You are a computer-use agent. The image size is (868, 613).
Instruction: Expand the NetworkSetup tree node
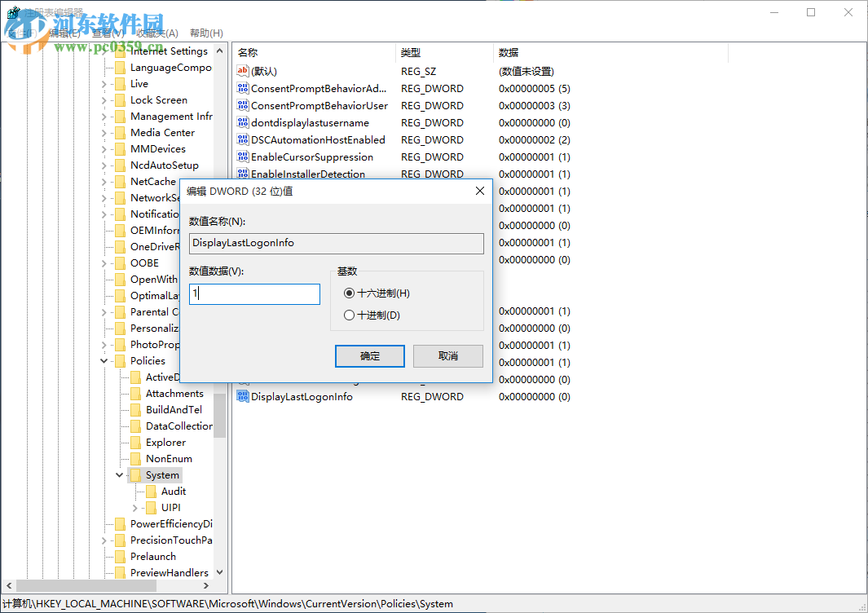104,197
